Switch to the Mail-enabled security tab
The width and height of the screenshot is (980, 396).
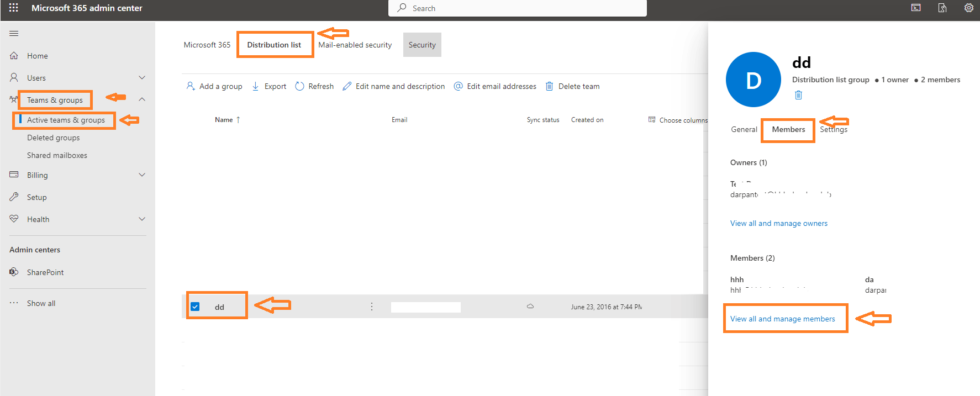click(355, 45)
